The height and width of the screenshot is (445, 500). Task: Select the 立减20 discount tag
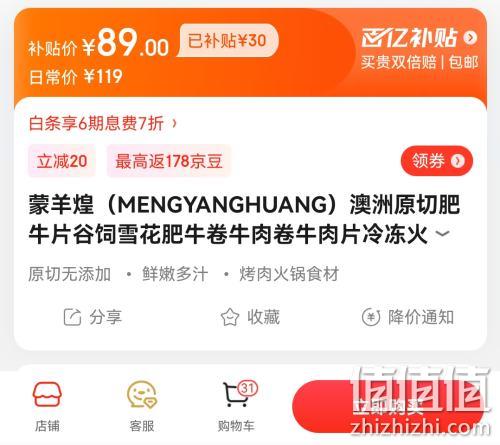[x=62, y=161]
